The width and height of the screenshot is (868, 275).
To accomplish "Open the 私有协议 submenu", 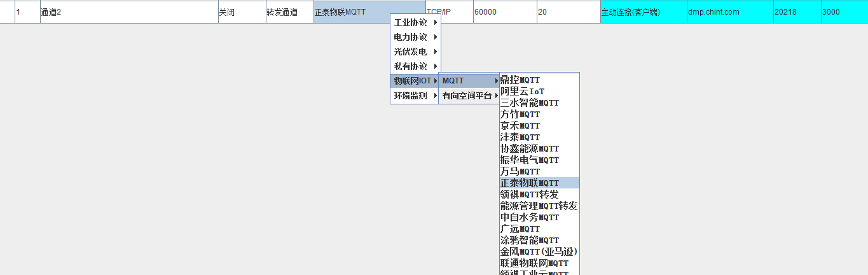I will pyautogui.click(x=415, y=66).
